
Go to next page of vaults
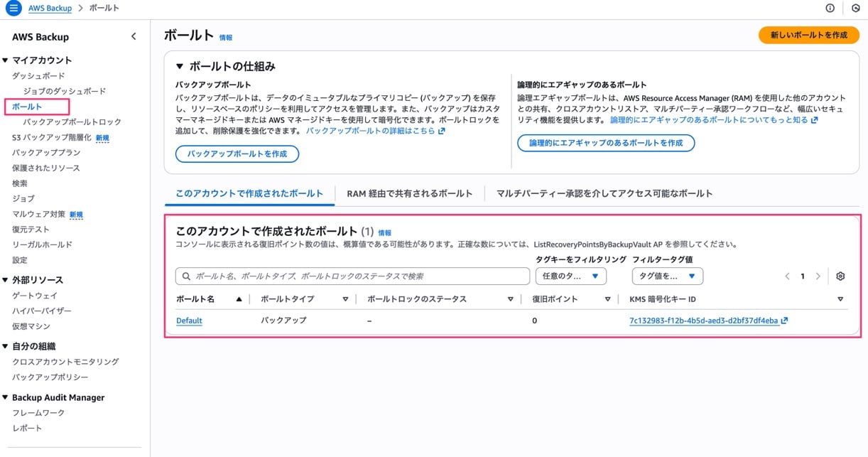tap(818, 276)
